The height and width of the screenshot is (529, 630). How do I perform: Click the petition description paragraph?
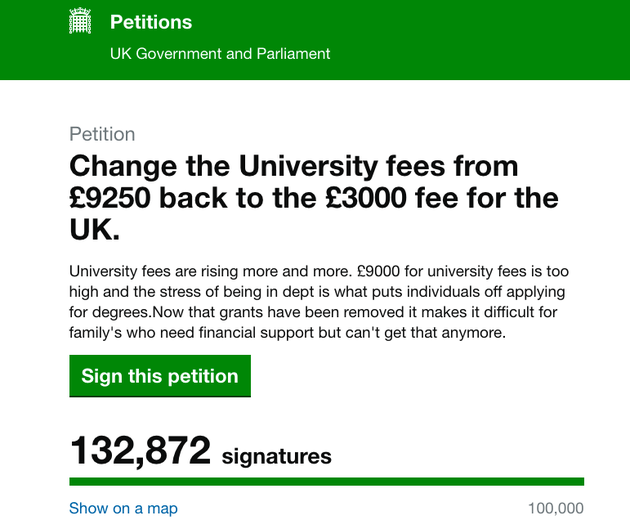(x=319, y=302)
